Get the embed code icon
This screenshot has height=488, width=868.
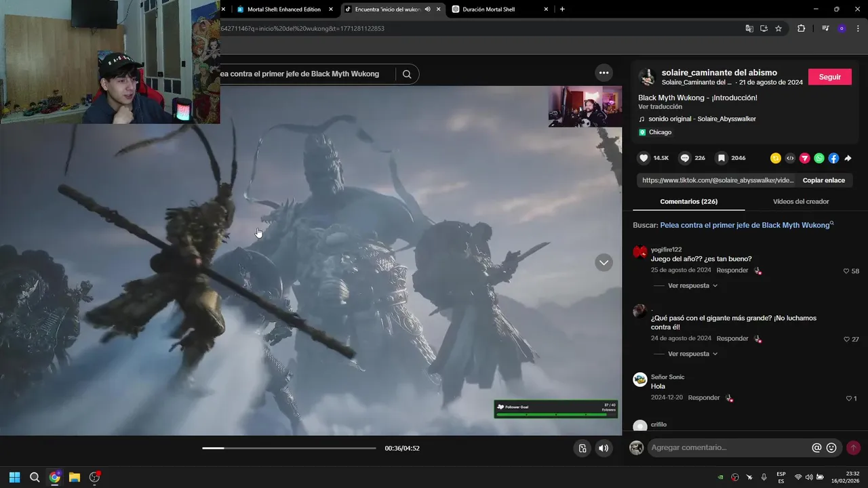click(790, 158)
